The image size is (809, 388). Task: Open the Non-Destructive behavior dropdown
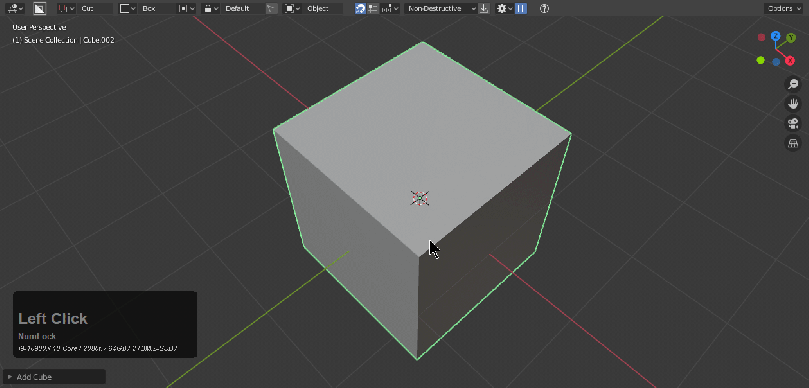(x=440, y=8)
